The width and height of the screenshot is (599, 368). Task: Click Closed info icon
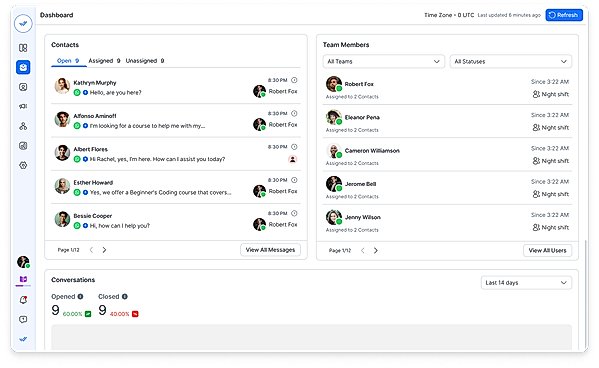click(125, 297)
